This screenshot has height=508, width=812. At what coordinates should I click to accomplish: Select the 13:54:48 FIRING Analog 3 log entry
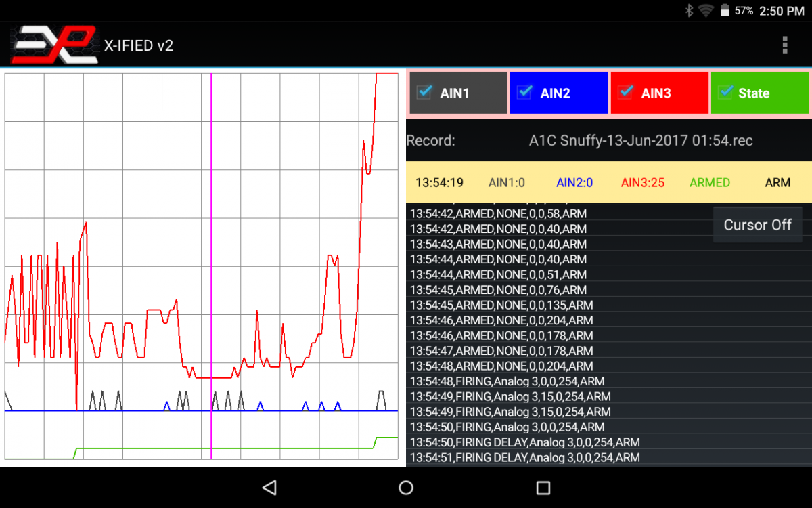(x=507, y=381)
